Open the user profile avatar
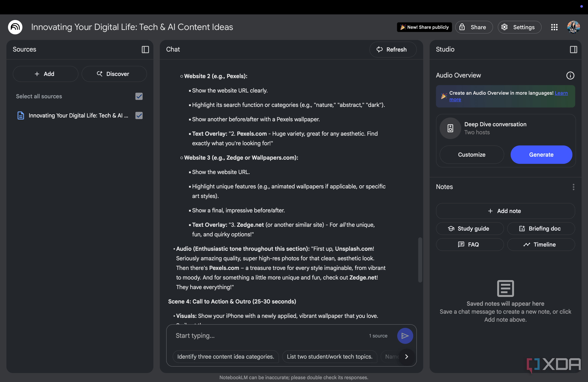This screenshot has width=588, height=382. tap(573, 27)
